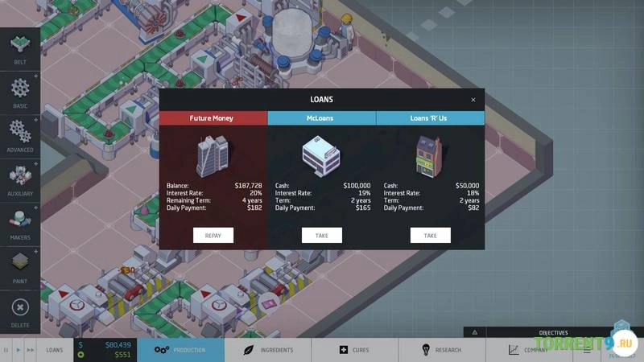Click the fast-forward speed button
This screenshot has width=644, height=362.
pyautogui.click(x=31, y=350)
